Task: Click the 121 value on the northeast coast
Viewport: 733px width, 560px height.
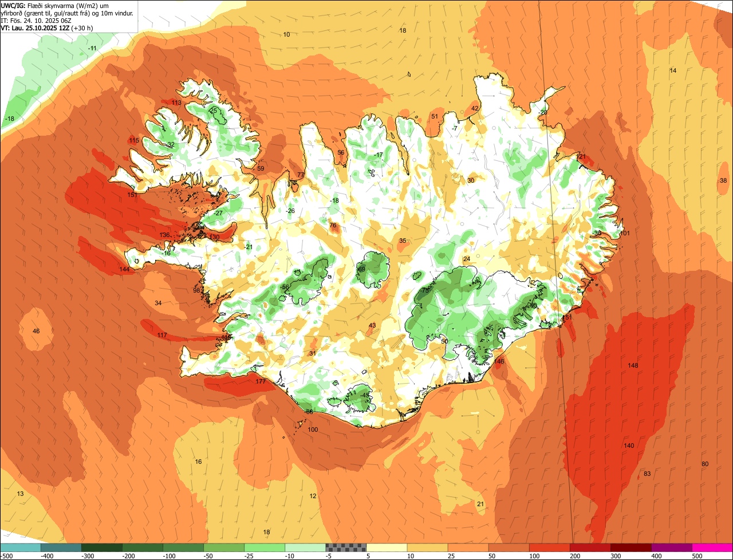Action: click(x=581, y=156)
